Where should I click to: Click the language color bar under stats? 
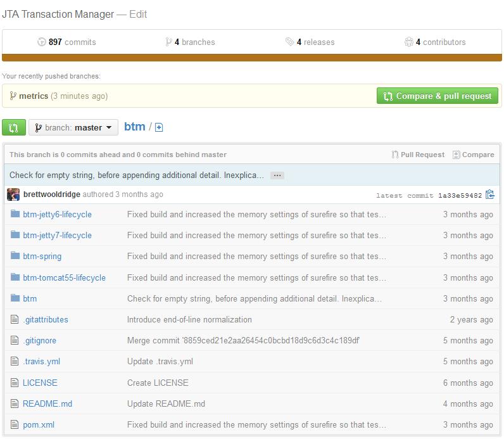coord(252,58)
